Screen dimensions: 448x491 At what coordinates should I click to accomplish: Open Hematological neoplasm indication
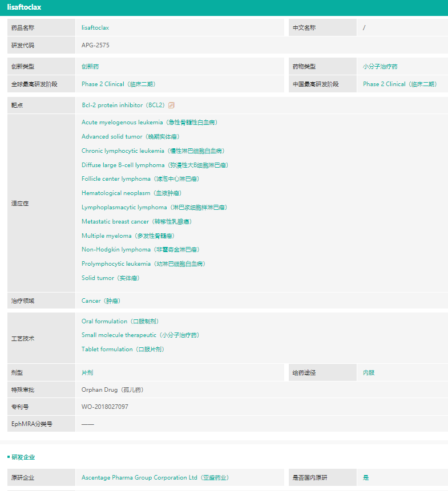click(x=132, y=193)
